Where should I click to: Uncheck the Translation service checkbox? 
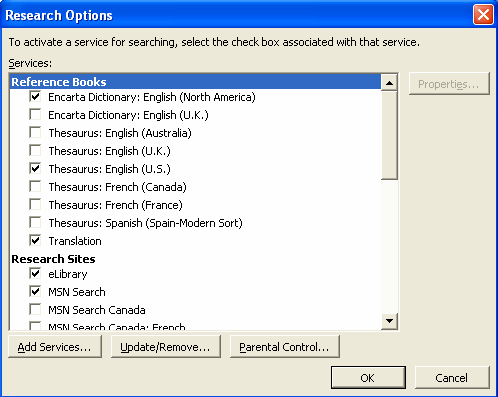pyautogui.click(x=35, y=241)
